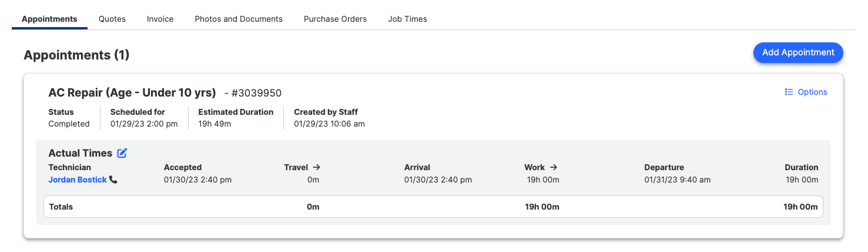The width and height of the screenshot is (868, 252).
Task: Click the arrow next to Work
Action: pyautogui.click(x=553, y=167)
